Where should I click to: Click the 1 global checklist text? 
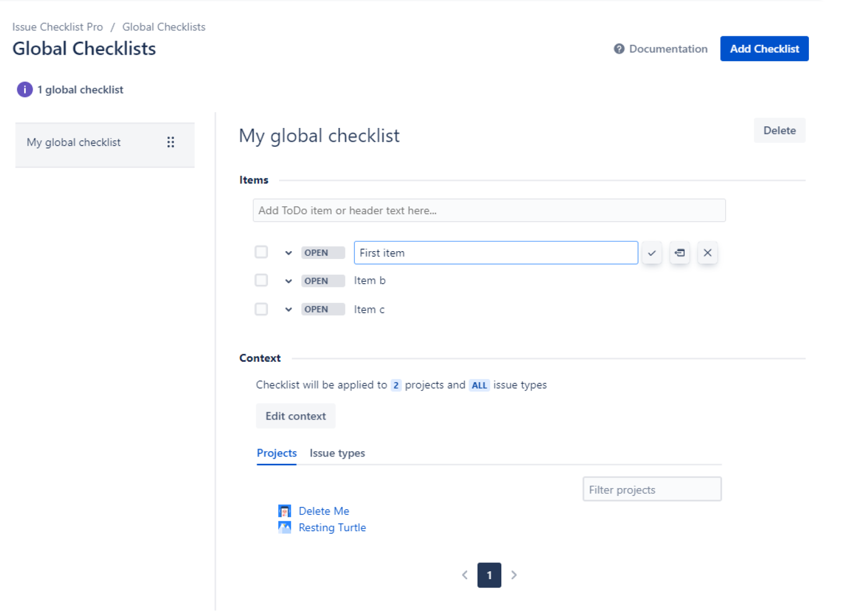(80, 90)
